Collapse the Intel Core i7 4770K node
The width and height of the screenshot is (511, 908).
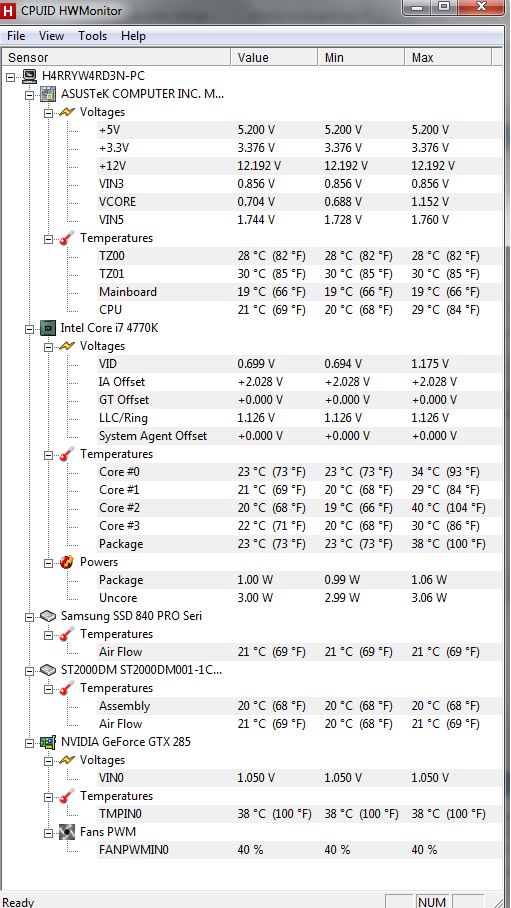30,329
